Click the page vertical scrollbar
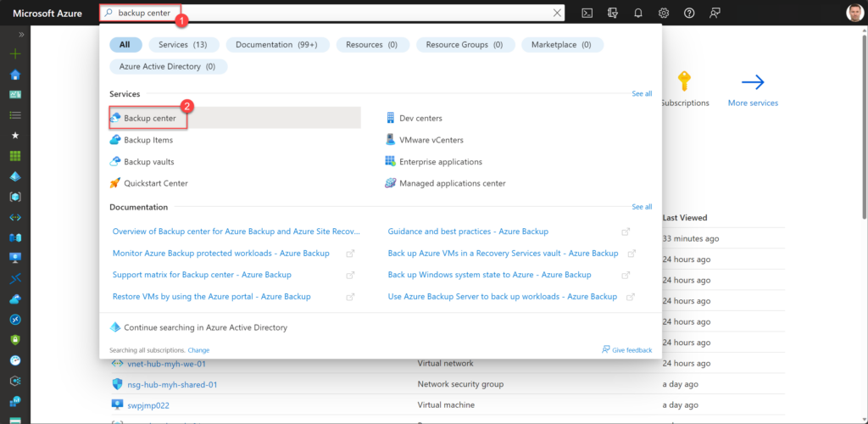This screenshot has height=424, width=868. pyautogui.click(x=864, y=127)
